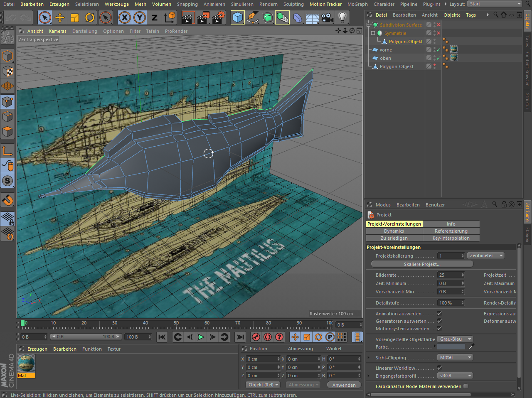Open the sRGB color profile dropdown
The height and width of the screenshot is (398, 532).
(455, 376)
